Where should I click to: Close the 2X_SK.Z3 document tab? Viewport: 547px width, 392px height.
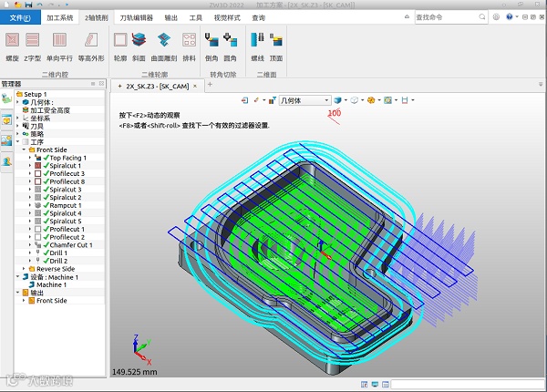click(x=195, y=86)
